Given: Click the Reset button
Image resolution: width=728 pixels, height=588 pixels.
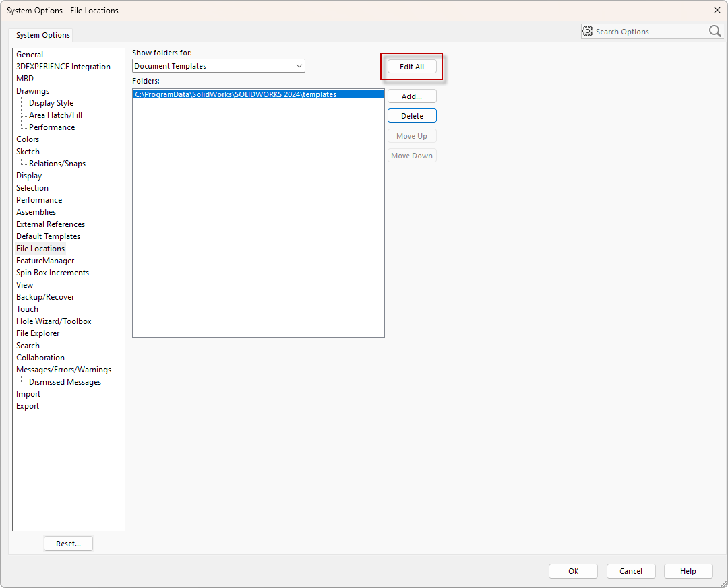Looking at the screenshot, I should coord(68,543).
